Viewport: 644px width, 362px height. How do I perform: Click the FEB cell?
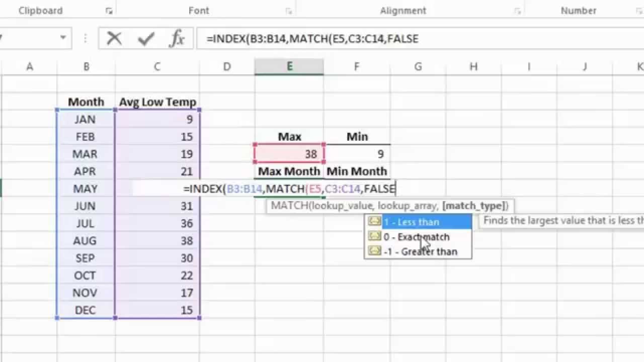coord(86,137)
